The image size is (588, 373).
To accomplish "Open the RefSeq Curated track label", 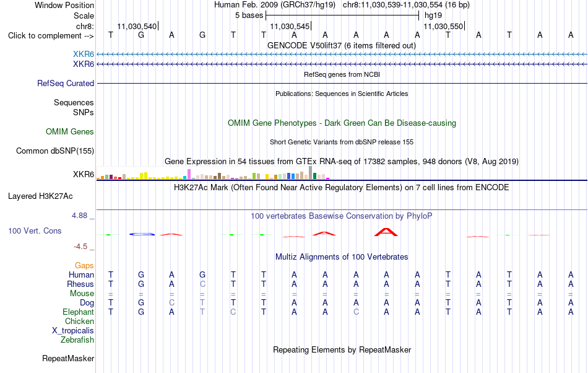I will point(66,83).
